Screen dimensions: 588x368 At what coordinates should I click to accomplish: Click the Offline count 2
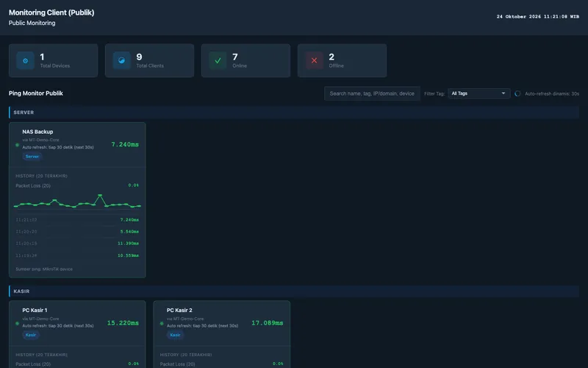(x=331, y=57)
